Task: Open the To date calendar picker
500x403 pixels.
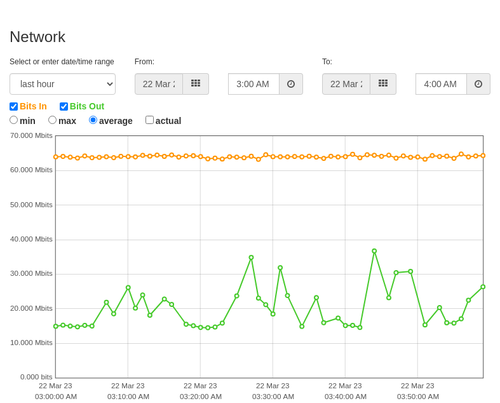Action: (x=383, y=84)
